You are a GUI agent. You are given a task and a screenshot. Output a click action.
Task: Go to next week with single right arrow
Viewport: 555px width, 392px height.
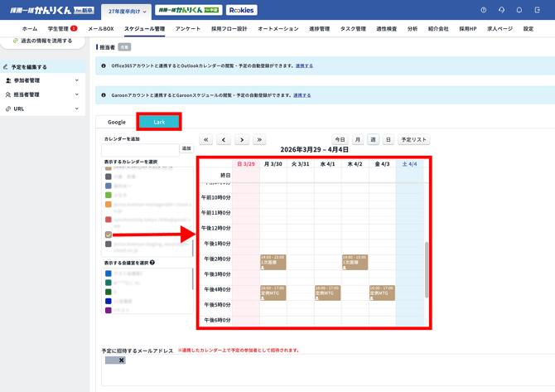coord(241,140)
